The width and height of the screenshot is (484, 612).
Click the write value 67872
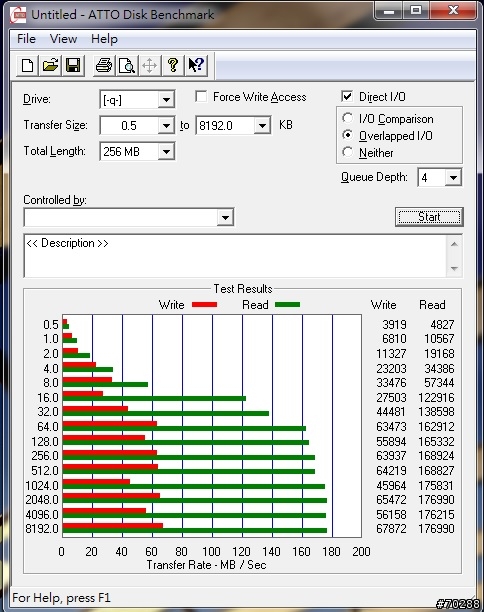pos(391,529)
